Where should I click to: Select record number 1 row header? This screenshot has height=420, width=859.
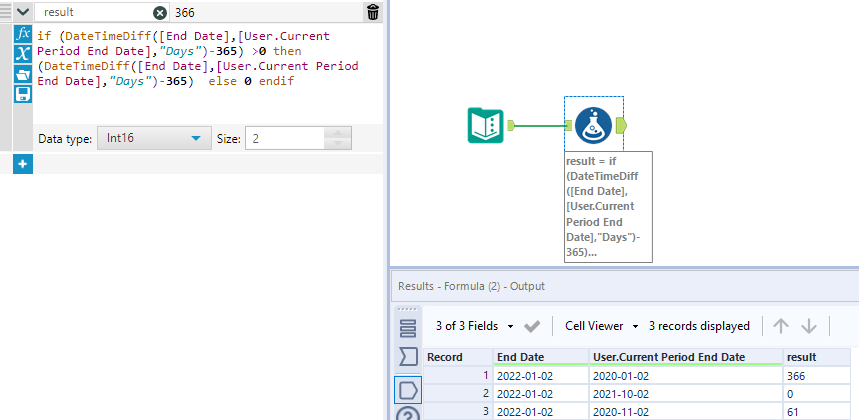pos(458,376)
